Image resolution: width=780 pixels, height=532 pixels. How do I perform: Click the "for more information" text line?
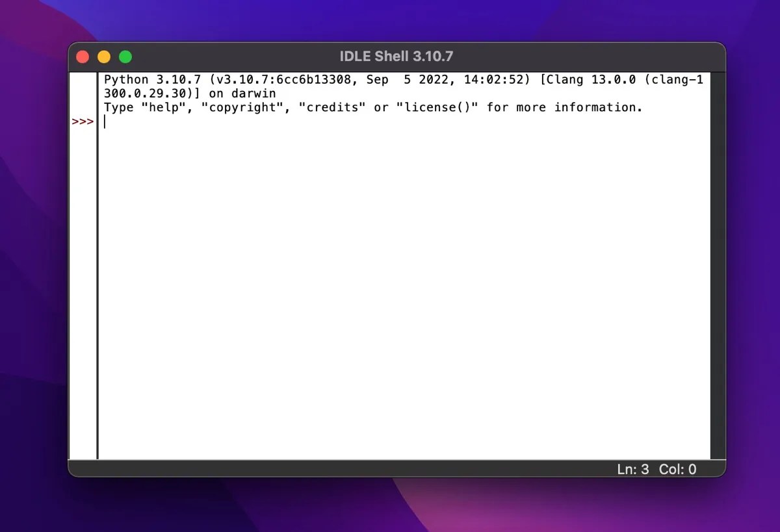coord(565,107)
